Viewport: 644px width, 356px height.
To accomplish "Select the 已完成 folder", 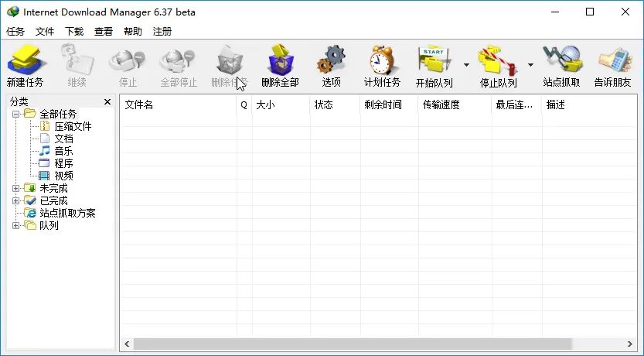I will (x=53, y=200).
